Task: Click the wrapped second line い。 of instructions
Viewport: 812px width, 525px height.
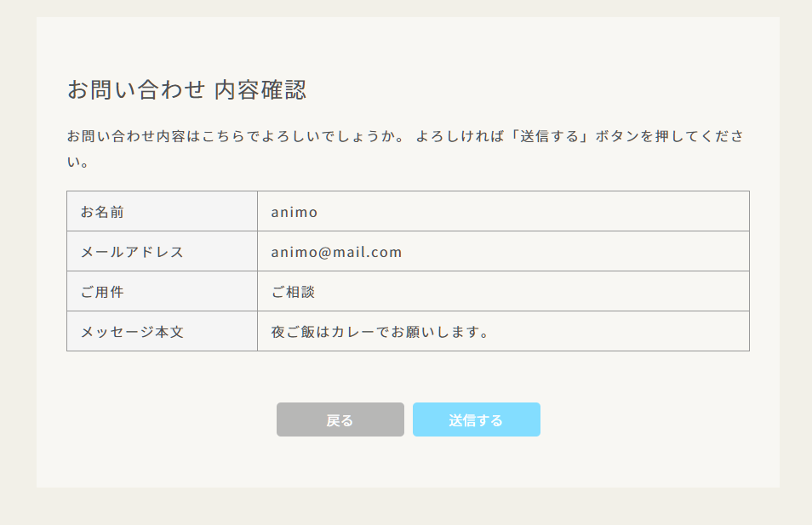Action: pyautogui.click(x=78, y=161)
